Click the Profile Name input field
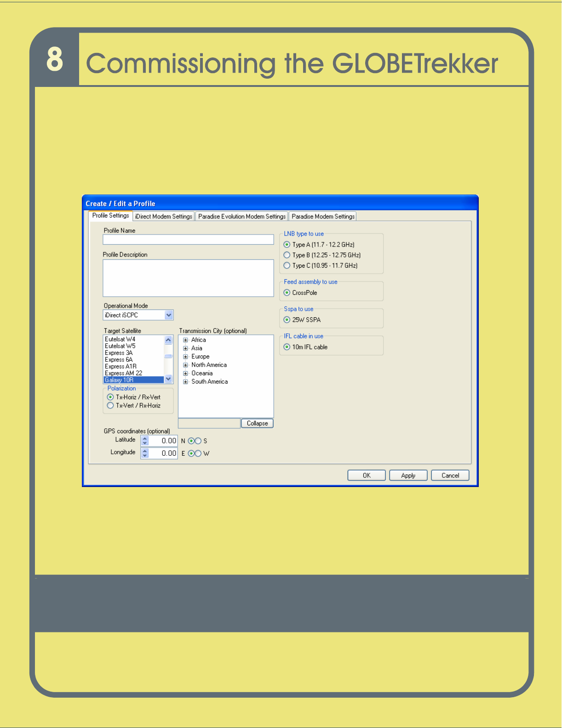562x728 pixels. point(188,240)
